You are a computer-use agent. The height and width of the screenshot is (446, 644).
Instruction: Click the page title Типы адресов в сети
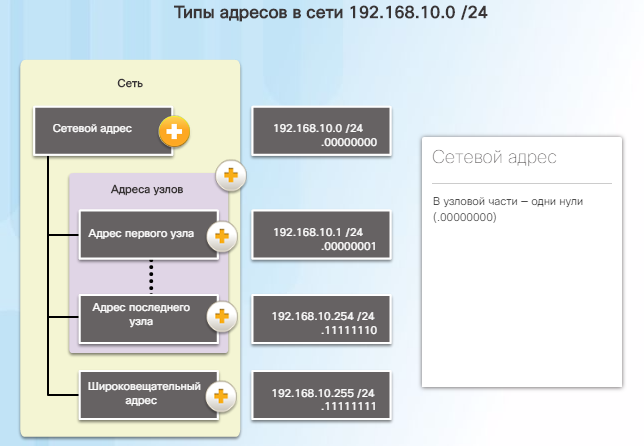331,12
